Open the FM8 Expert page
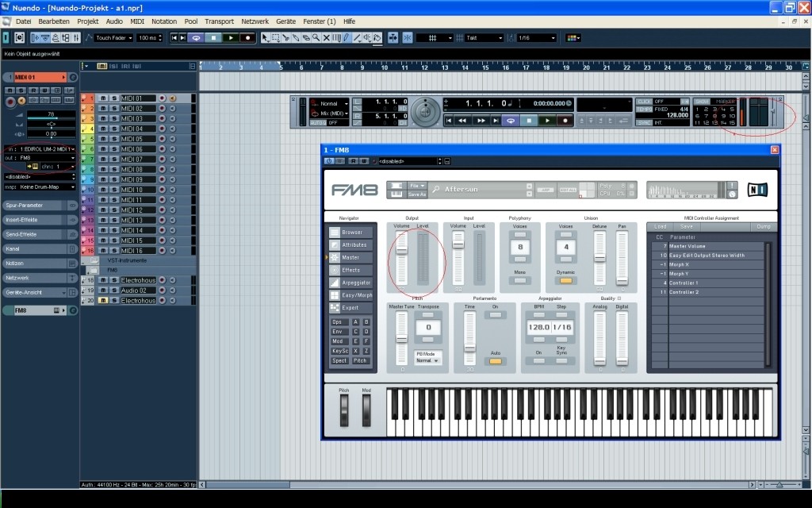Screen dimensions: 812x508 coord(350,308)
